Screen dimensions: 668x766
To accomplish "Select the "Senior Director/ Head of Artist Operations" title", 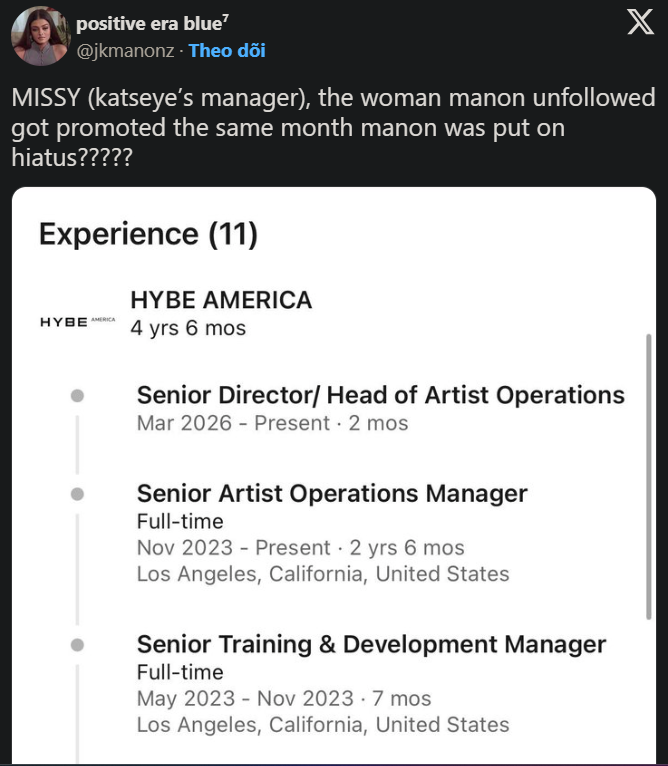I will click(380, 395).
